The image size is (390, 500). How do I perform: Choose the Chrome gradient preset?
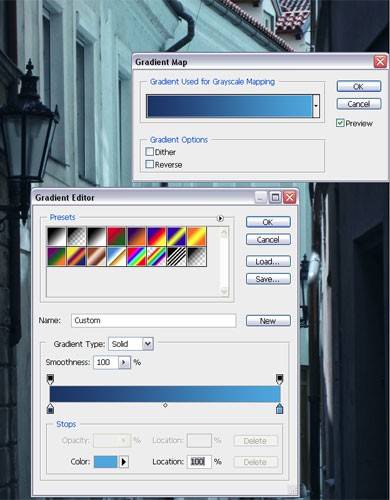pos(117,256)
